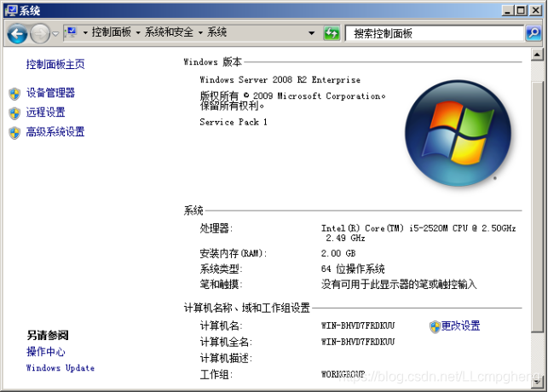This screenshot has width=548, height=392.
Task: Click RAM value 2.00 GB
Action: (338, 253)
